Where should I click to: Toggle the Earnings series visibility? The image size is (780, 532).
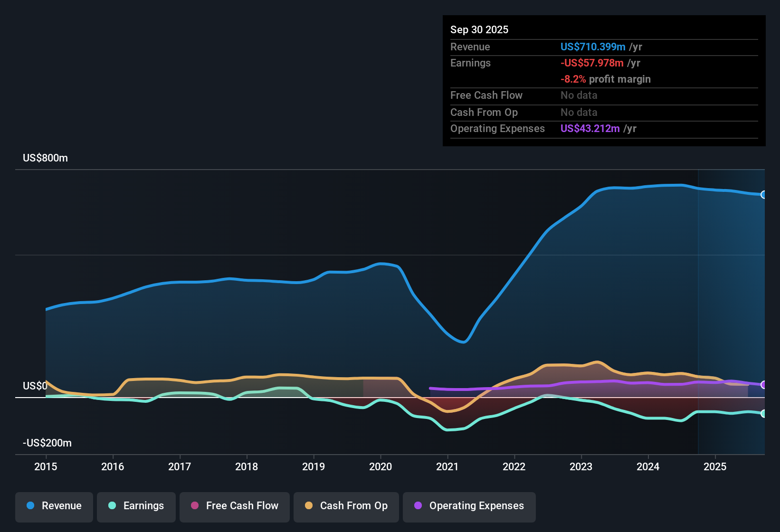(x=136, y=506)
